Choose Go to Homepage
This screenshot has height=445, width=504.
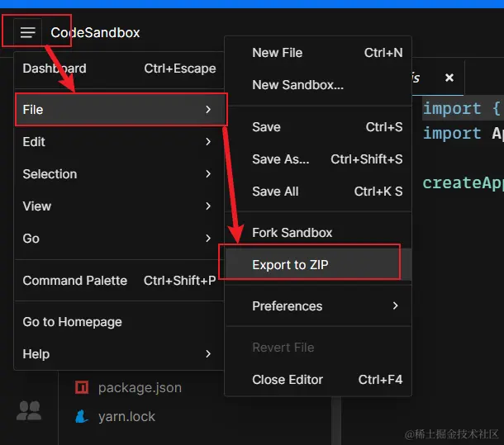click(119, 322)
